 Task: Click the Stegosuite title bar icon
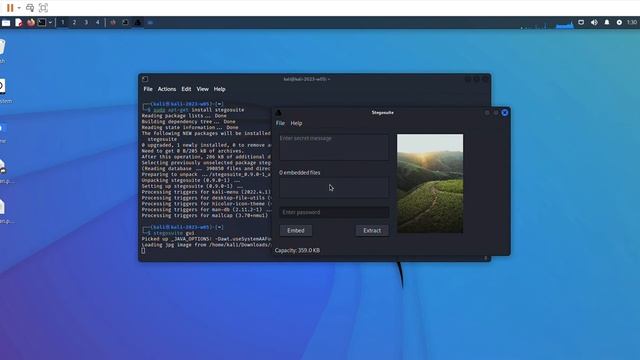tap(279, 113)
